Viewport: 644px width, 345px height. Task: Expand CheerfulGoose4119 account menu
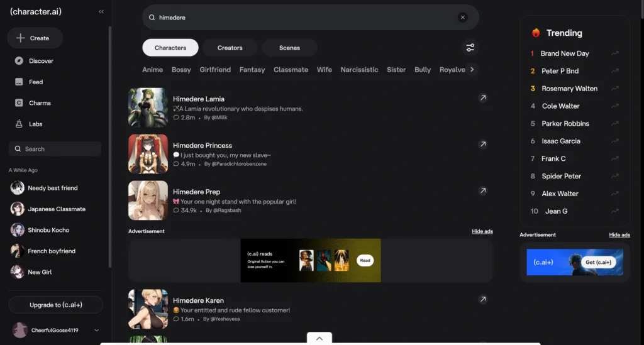tap(96, 330)
